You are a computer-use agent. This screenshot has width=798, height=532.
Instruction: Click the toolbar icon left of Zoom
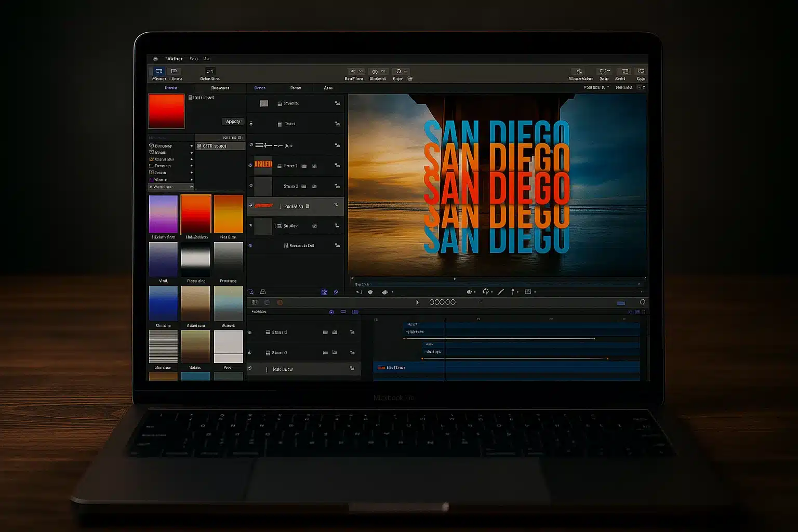[x=579, y=71]
